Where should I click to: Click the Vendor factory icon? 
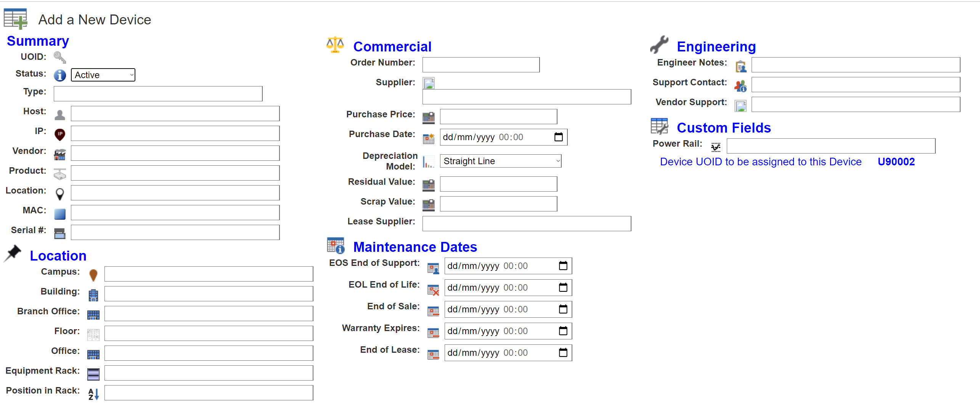coord(59,154)
